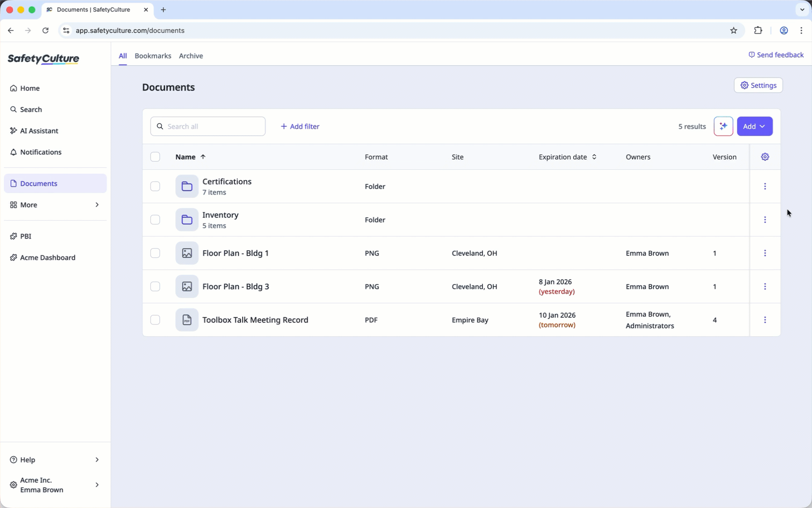Open three-dot menu for Certifications folder

tap(765, 186)
